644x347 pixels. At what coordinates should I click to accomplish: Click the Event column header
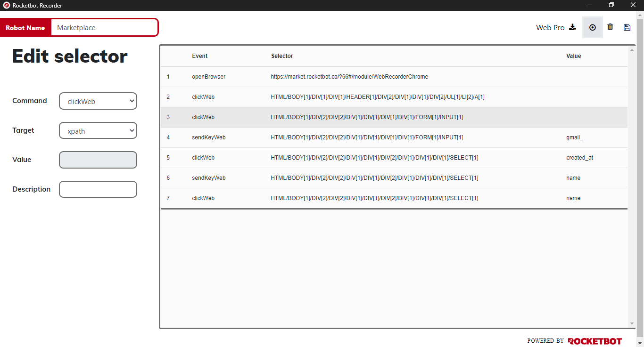coord(200,56)
